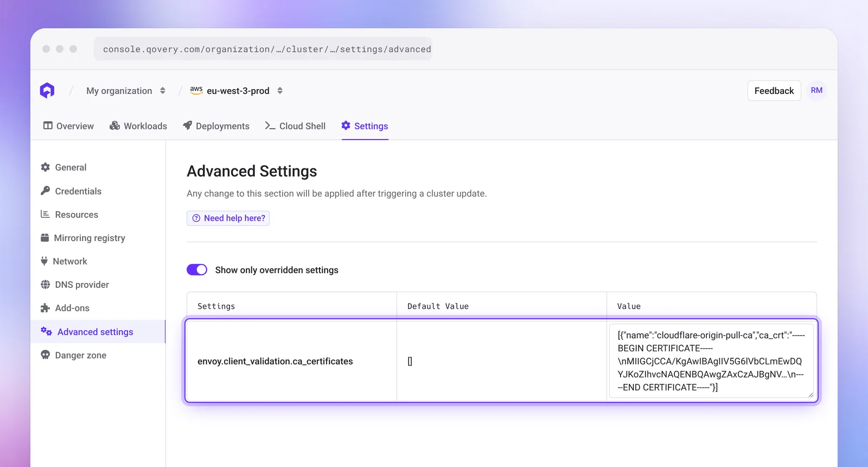Click the Deployments rocket icon
The image size is (868, 467).
pos(187,125)
